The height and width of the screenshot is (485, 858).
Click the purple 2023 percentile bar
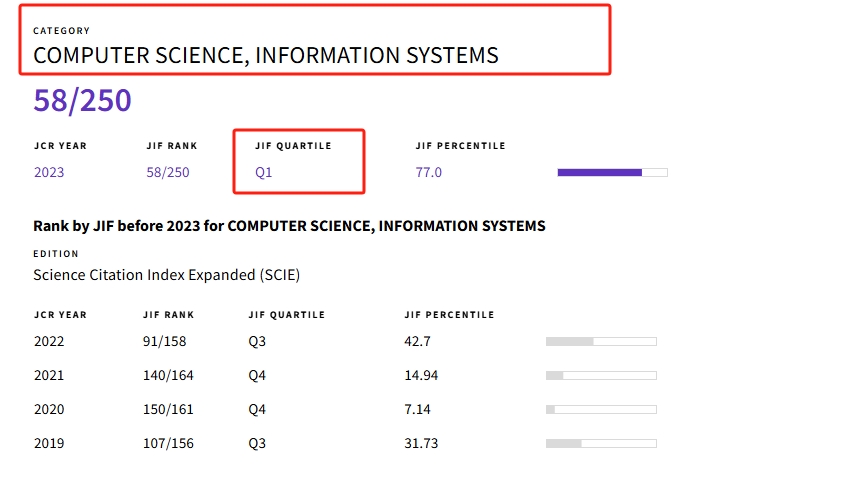pos(611,173)
